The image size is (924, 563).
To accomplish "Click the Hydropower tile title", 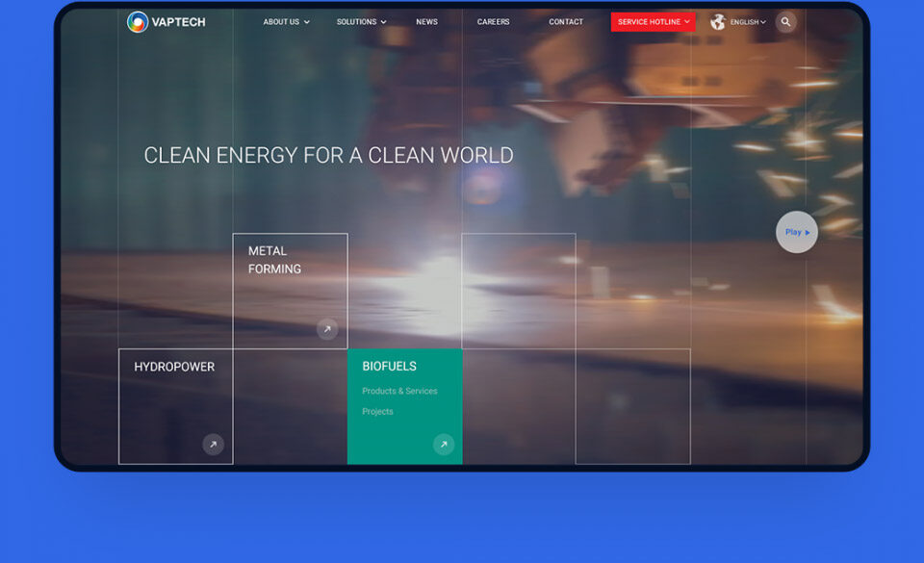I will coord(174,367).
